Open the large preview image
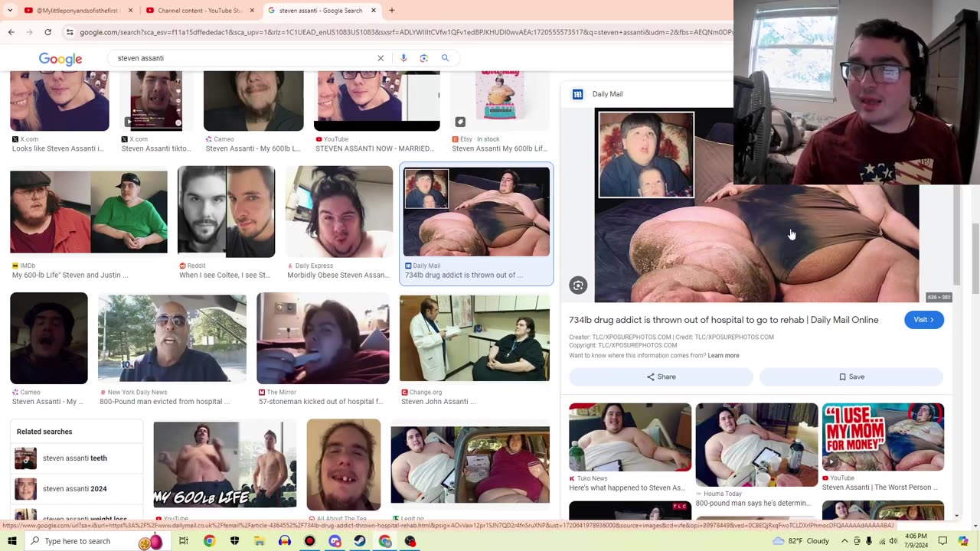The image size is (980, 551). pyautogui.click(x=756, y=205)
